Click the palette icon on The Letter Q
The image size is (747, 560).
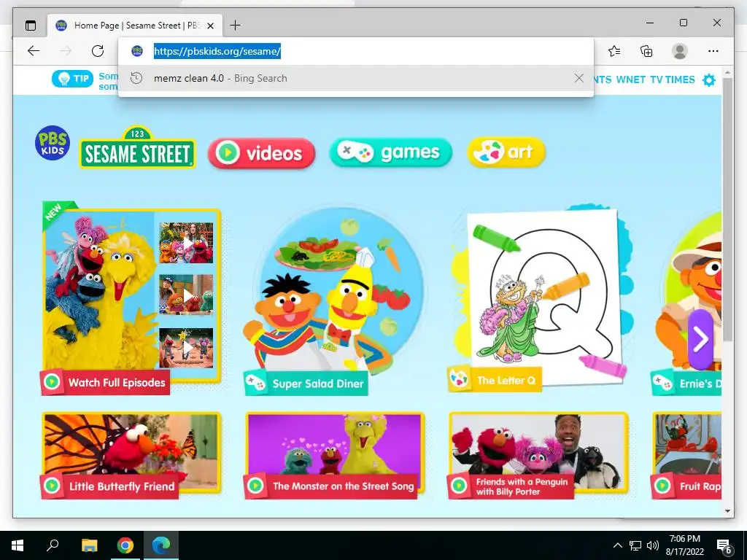(460, 380)
